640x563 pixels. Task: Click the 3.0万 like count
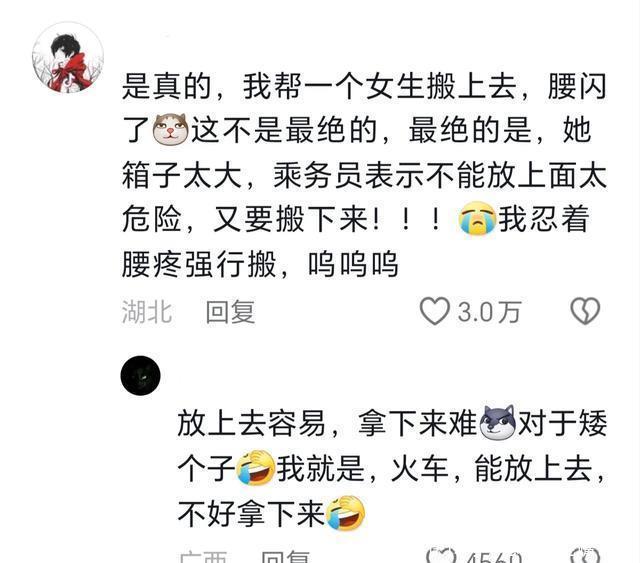[489, 312]
